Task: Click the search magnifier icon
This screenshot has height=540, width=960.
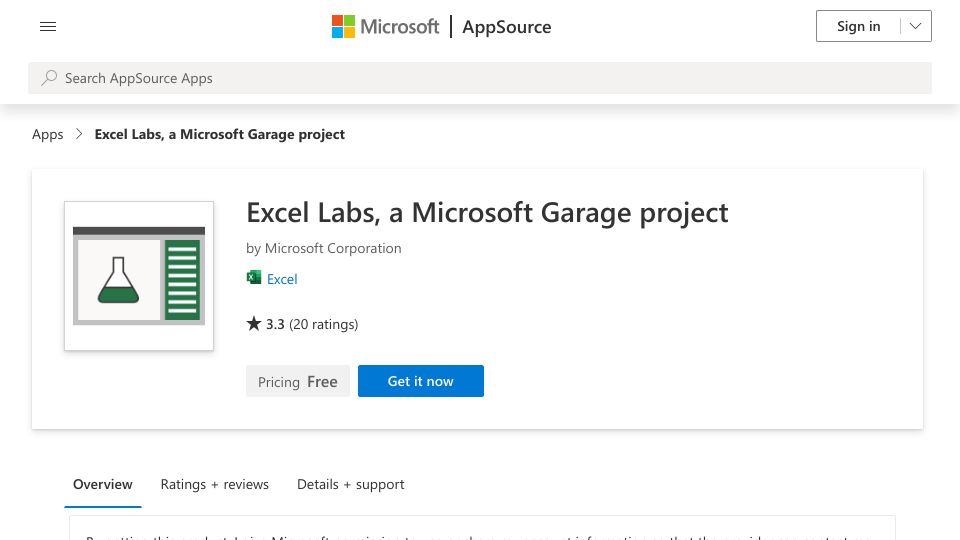Action: (x=49, y=78)
